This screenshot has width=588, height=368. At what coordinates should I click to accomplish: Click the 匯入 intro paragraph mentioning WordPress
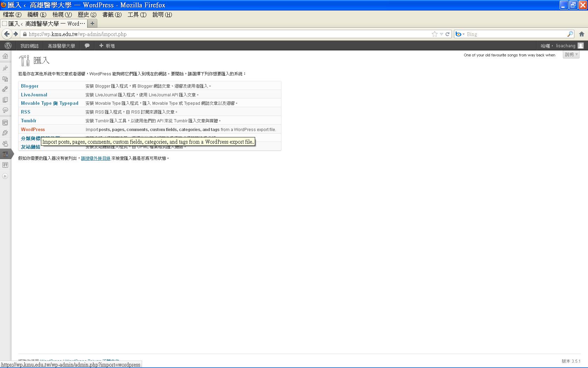click(132, 74)
